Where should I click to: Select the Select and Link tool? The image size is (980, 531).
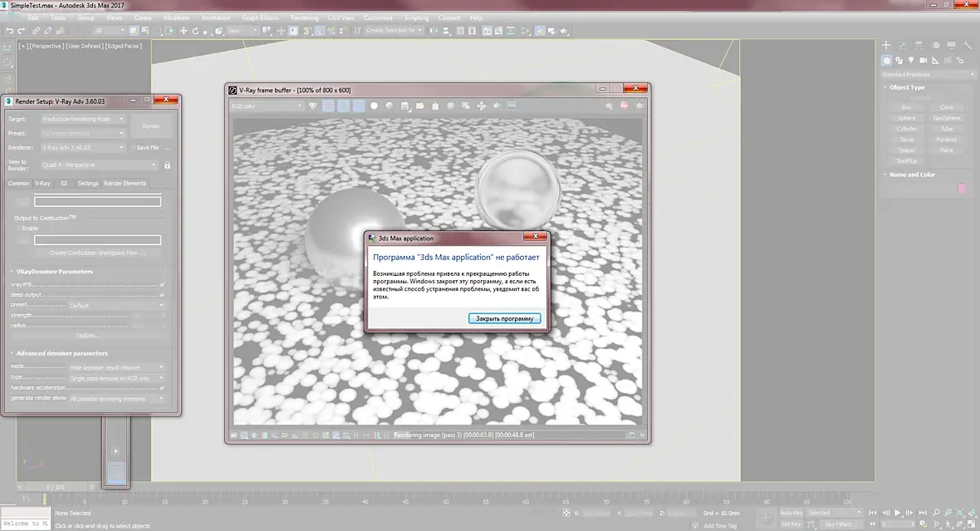point(36,31)
